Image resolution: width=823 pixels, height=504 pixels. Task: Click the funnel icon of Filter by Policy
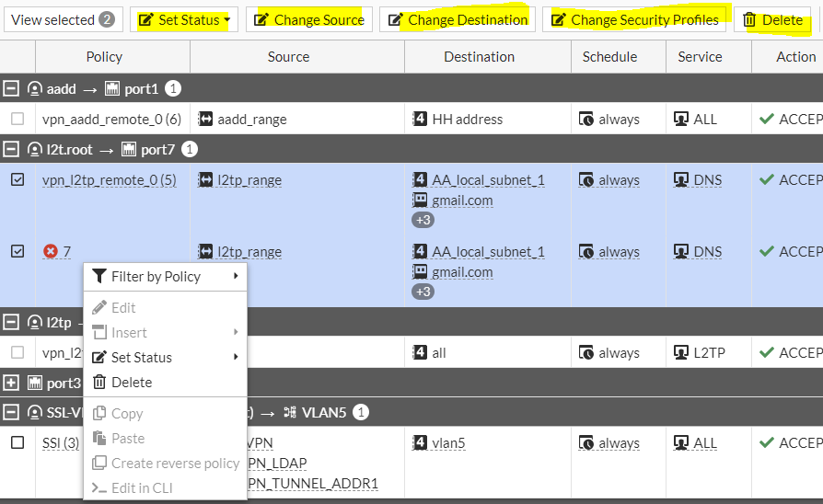(99, 276)
